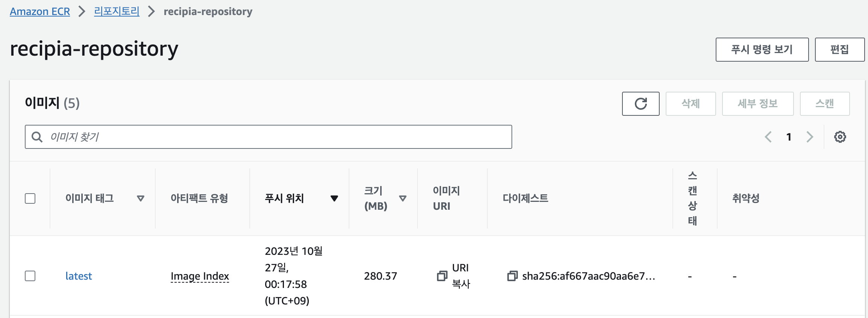Select page 1 in pagination

[x=789, y=136]
